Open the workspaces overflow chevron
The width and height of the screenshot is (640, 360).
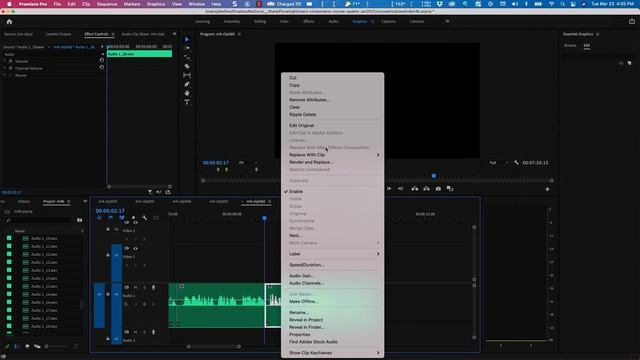click(x=447, y=21)
